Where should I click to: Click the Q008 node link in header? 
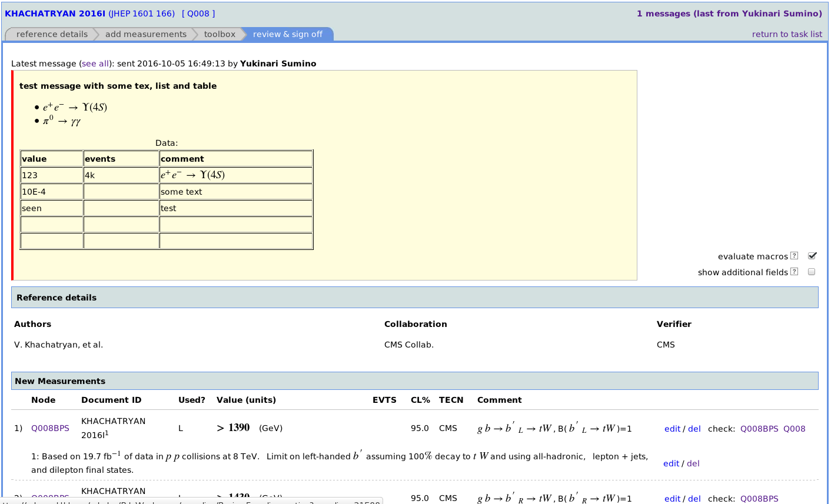coord(198,14)
